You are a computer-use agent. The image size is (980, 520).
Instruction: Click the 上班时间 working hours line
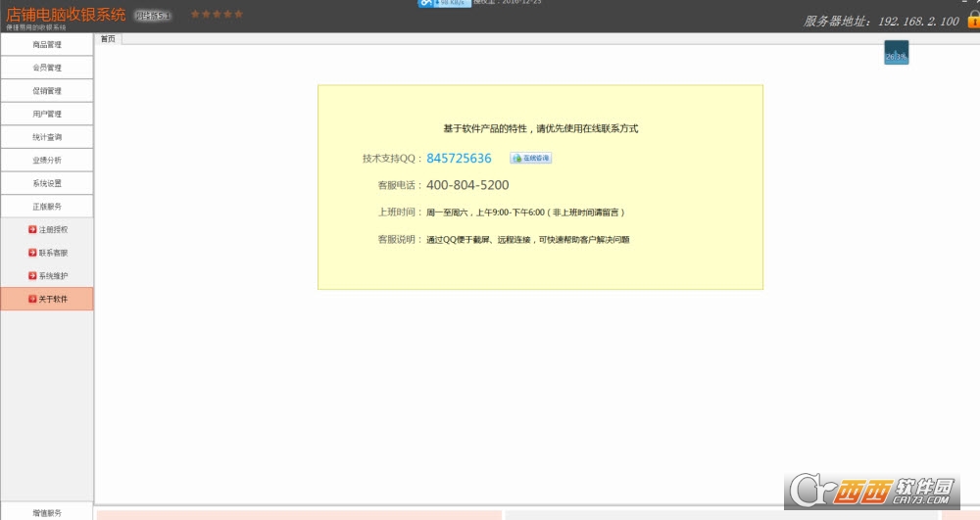coord(501,213)
